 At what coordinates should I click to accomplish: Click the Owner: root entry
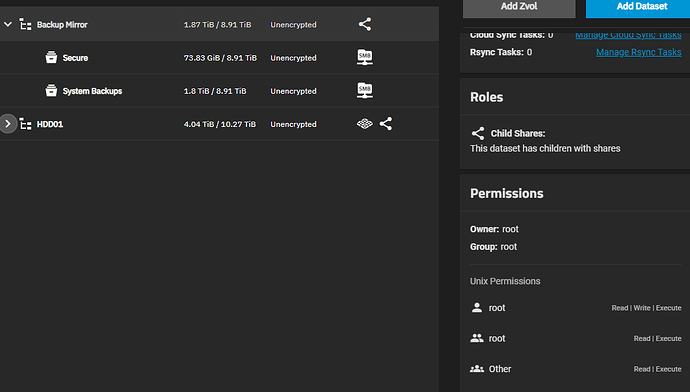(494, 229)
